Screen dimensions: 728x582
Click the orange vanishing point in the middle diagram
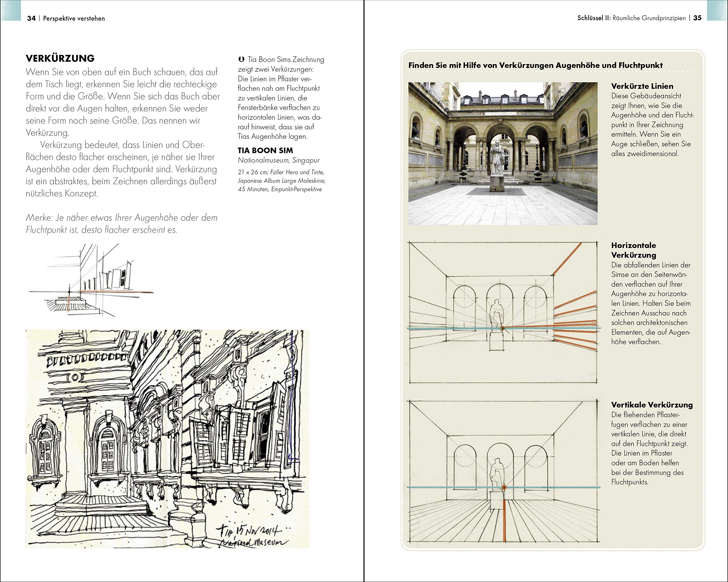click(x=502, y=328)
